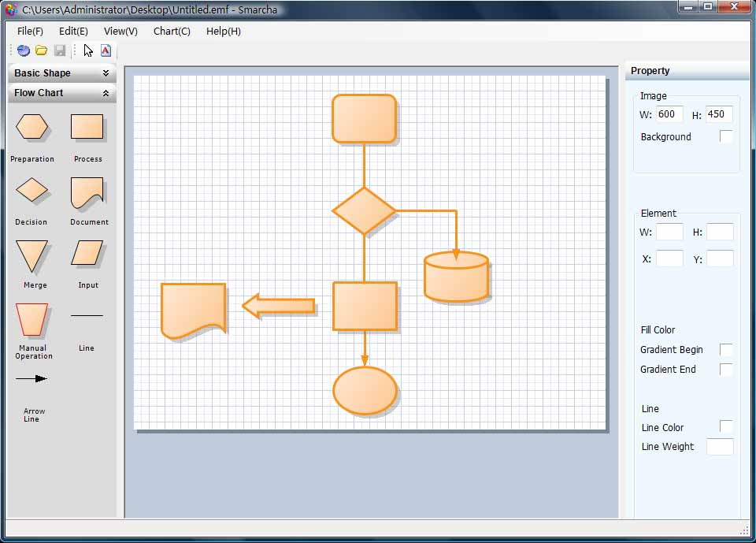Open the Edit(E) menu

[x=73, y=31]
